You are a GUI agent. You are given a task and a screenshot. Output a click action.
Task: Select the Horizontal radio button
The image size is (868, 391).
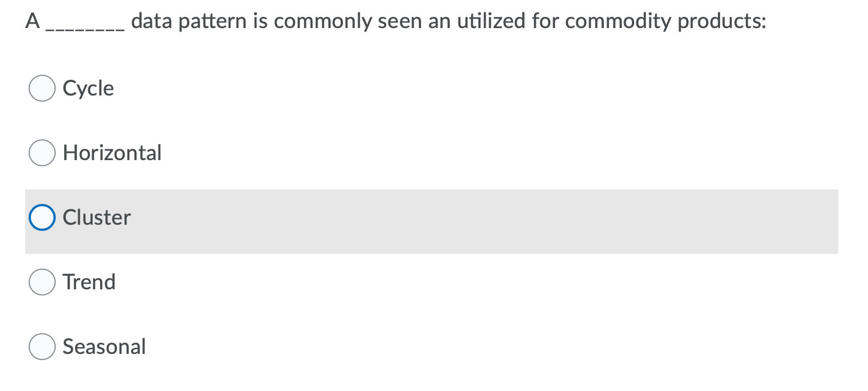click(x=42, y=152)
